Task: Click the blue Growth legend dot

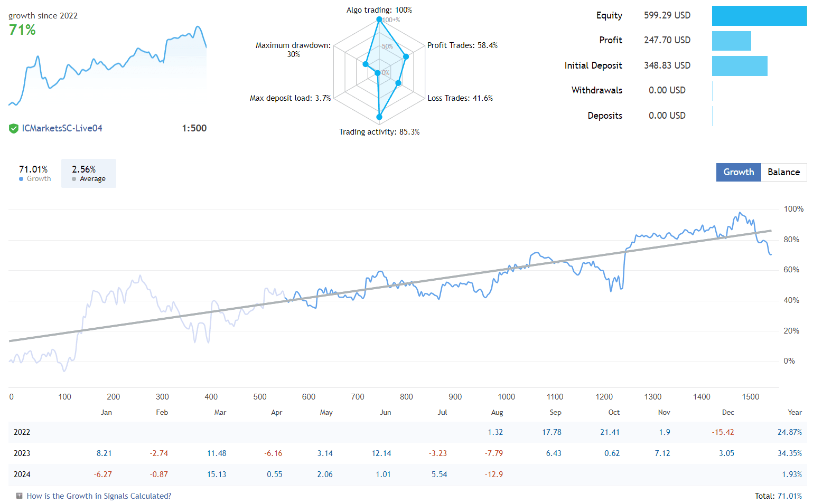Action: 22,178
